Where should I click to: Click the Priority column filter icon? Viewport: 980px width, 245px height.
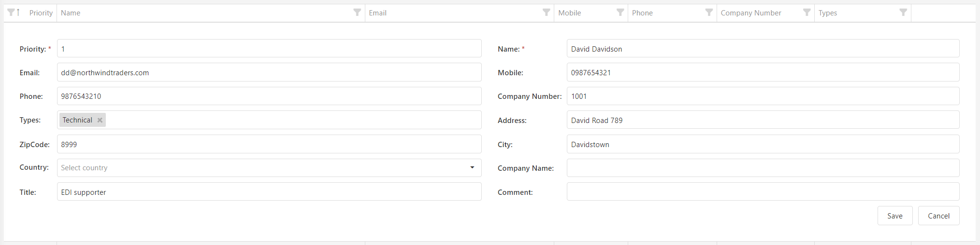point(11,13)
